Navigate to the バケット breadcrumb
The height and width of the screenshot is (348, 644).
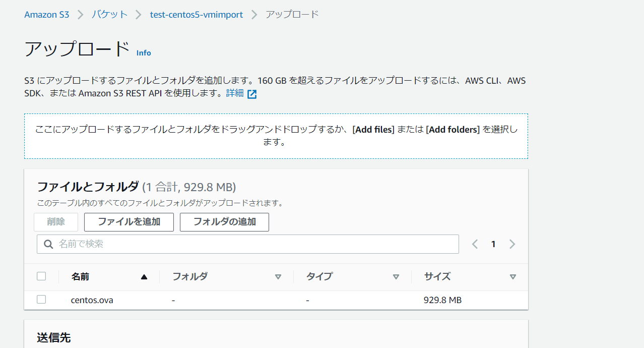click(x=109, y=15)
